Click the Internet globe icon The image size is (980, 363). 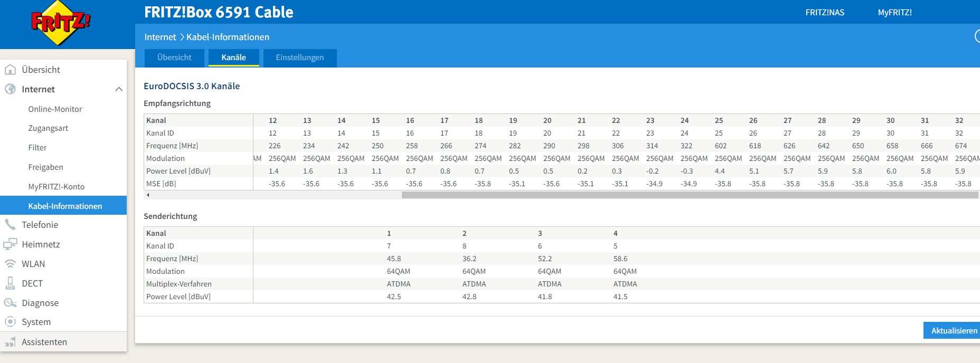point(10,89)
